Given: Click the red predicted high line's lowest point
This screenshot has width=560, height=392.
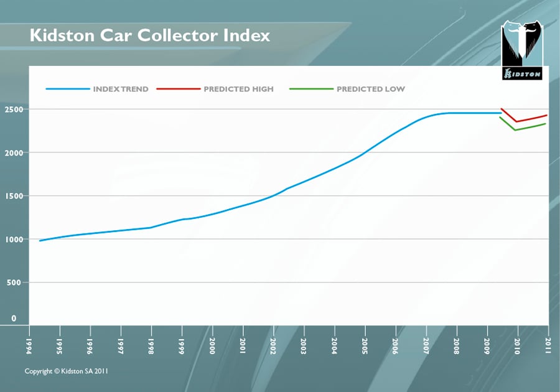Looking at the screenshot, I should (x=517, y=122).
